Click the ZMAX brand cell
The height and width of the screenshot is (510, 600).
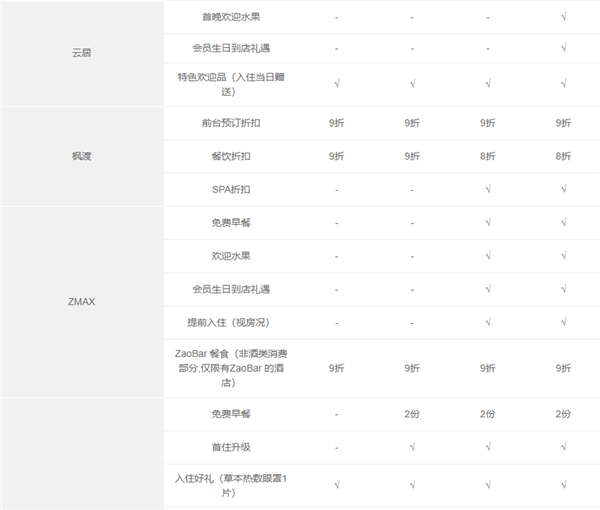tap(82, 298)
